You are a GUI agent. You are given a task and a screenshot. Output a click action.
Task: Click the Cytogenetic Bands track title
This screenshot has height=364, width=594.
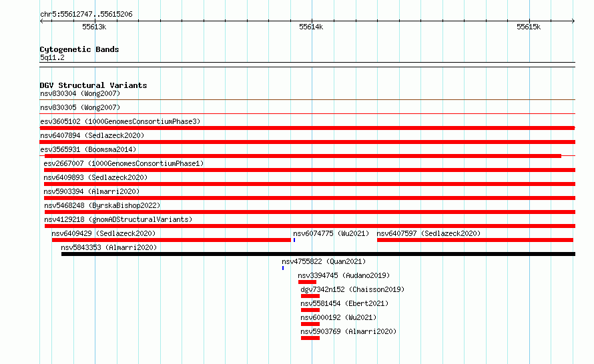click(x=79, y=49)
